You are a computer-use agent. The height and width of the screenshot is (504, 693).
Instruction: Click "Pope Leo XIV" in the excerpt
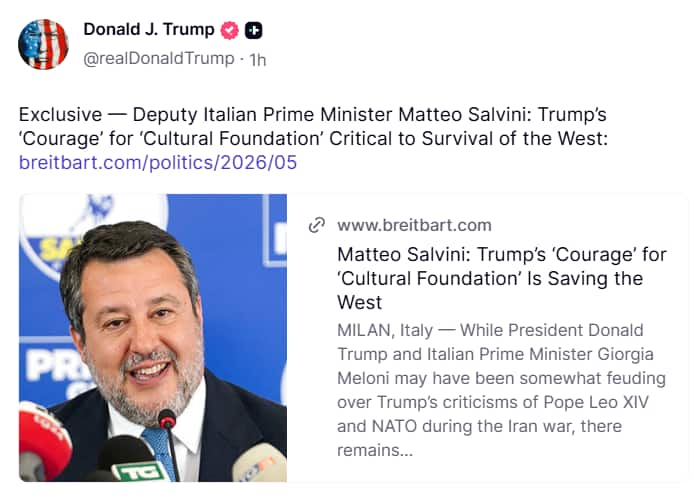(x=596, y=402)
